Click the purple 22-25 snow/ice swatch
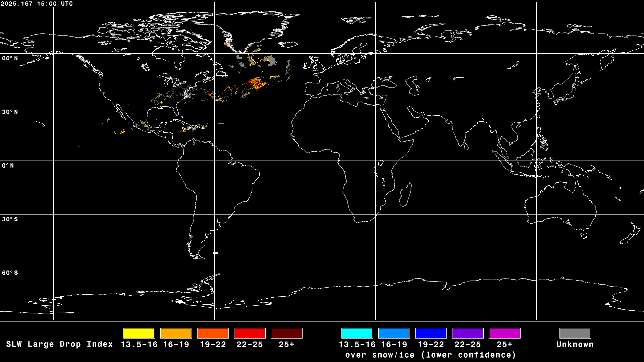 pos(468,333)
